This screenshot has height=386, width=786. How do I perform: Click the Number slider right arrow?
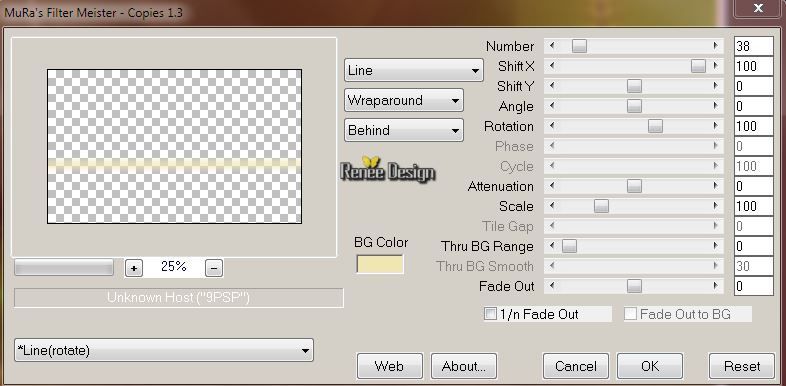pos(716,46)
